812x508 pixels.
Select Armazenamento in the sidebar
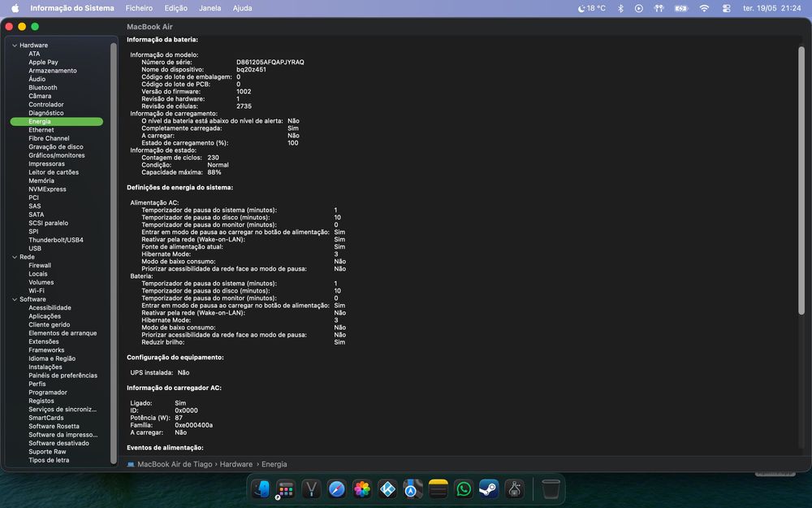(x=52, y=71)
